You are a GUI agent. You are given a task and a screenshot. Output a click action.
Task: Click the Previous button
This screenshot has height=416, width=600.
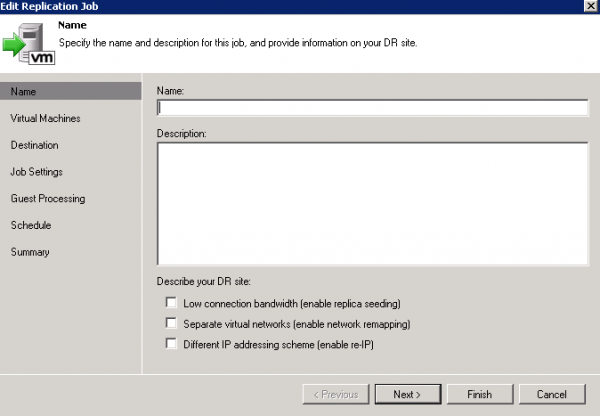335,394
